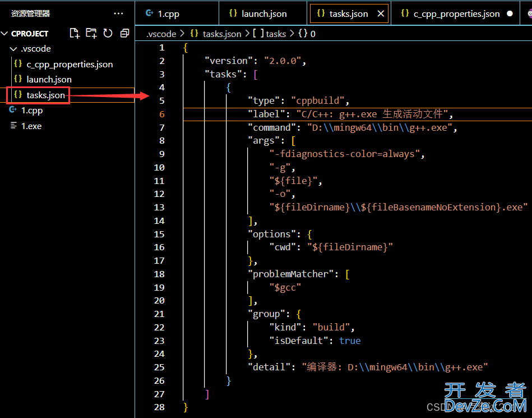532x418 pixels.
Task: Refresh the explorer with the refresh icon
Action: pyautogui.click(x=108, y=33)
